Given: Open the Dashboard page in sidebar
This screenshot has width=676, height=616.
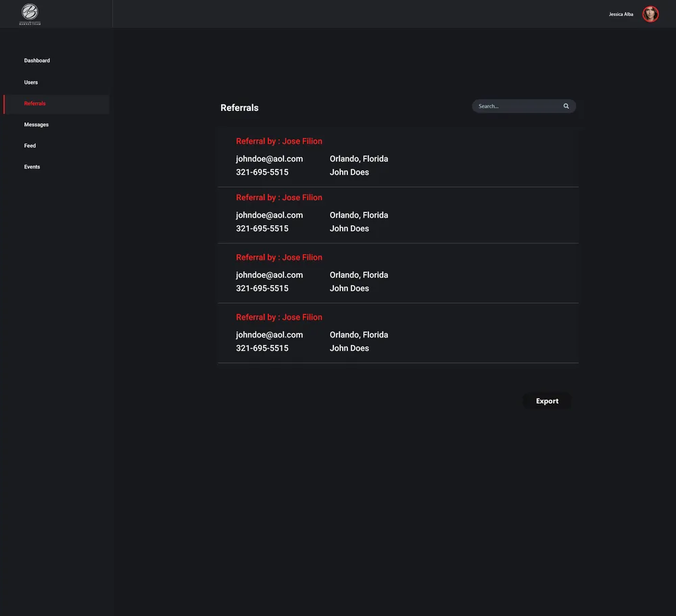Looking at the screenshot, I should click(x=37, y=61).
